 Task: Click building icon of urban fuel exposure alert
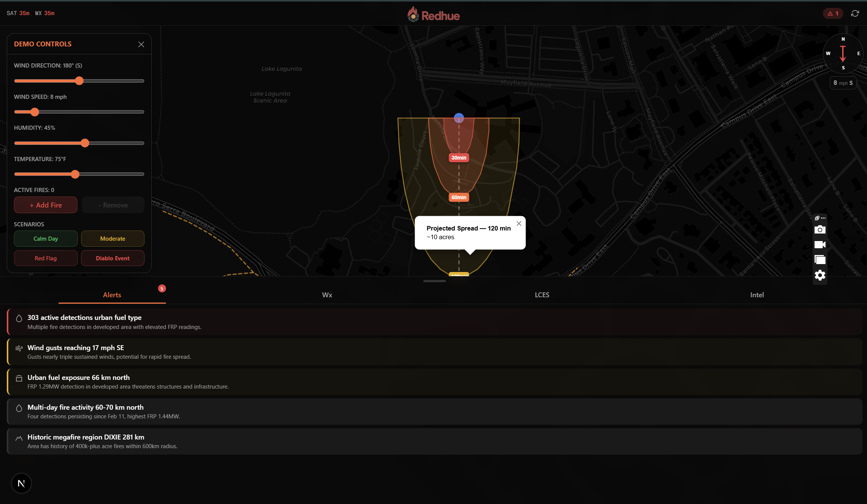tap(19, 378)
